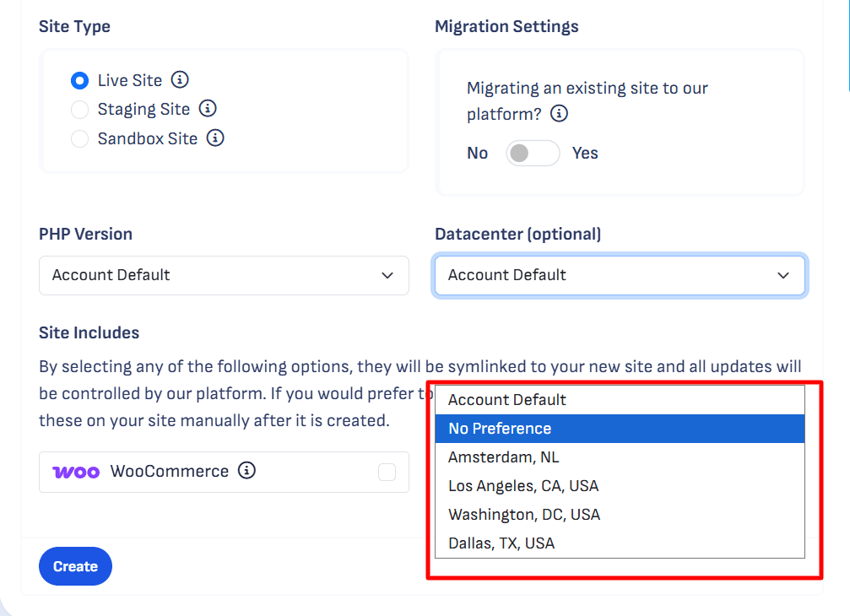Click the PHP Version dropdown chevron
The height and width of the screenshot is (616, 850).
tap(387, 275)
